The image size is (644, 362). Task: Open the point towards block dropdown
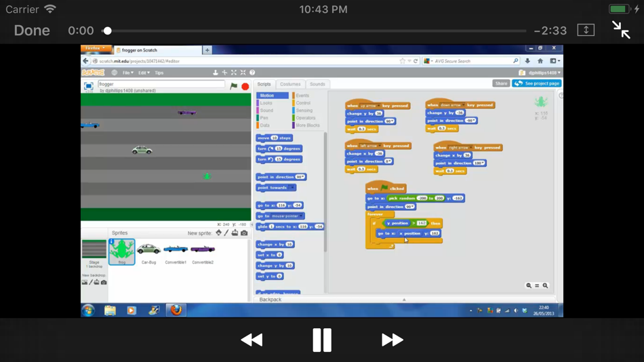291,188
